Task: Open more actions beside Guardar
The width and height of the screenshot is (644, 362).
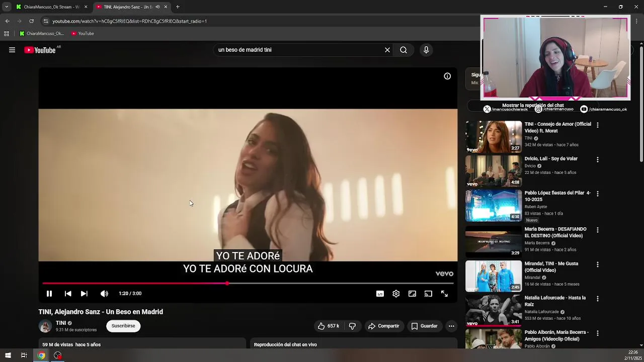Action: pyautogui.click(x=451, y=326)
